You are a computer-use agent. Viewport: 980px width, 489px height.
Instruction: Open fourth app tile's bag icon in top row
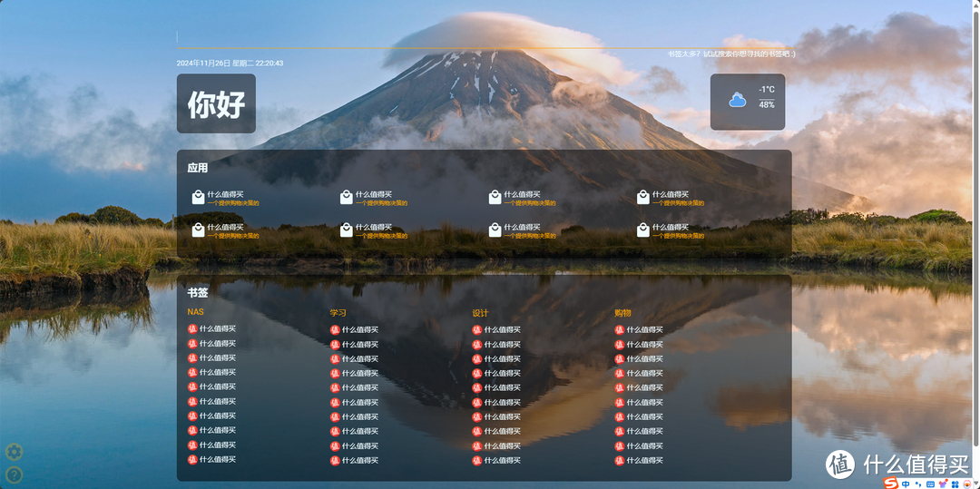click(x=643, y=198)
